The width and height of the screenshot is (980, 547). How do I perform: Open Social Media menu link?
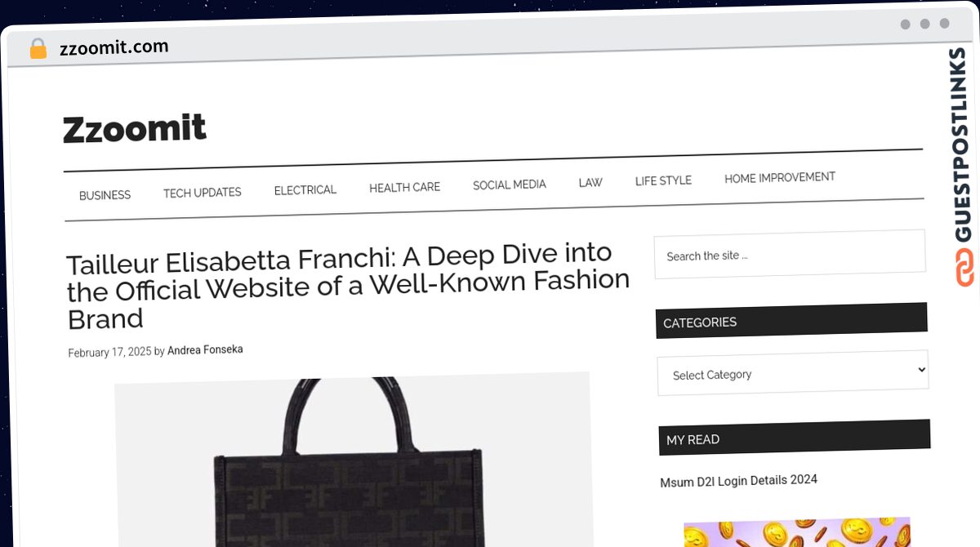pos(509,185)
